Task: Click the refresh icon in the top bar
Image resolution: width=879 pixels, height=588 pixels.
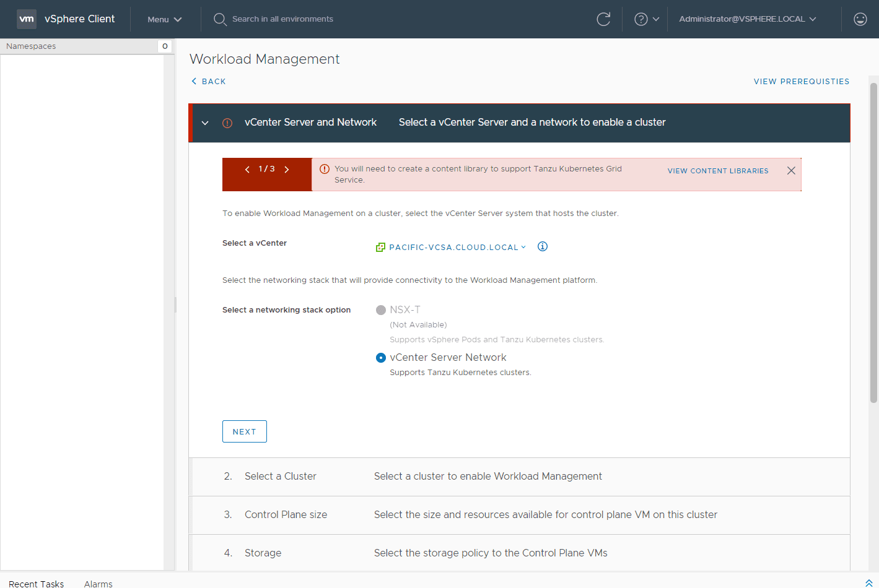Action: coord(604,19)
